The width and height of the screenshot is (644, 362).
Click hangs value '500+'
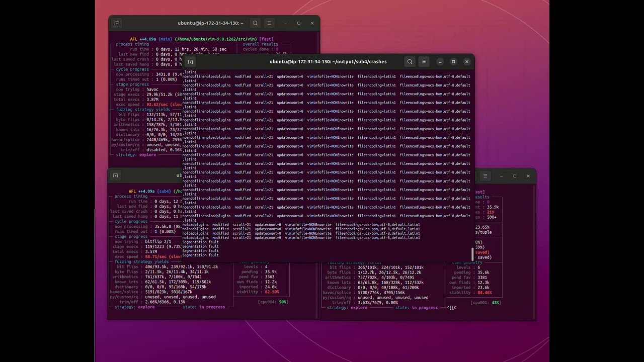coord(491,217)
